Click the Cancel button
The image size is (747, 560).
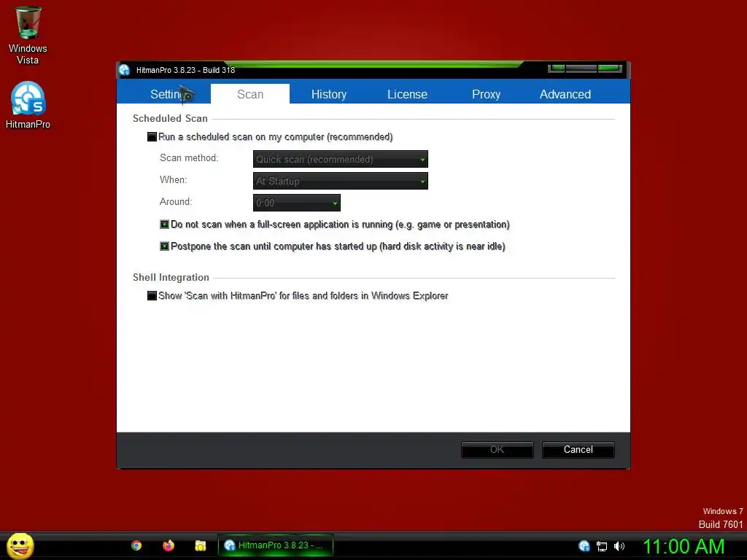click(578, 449)
